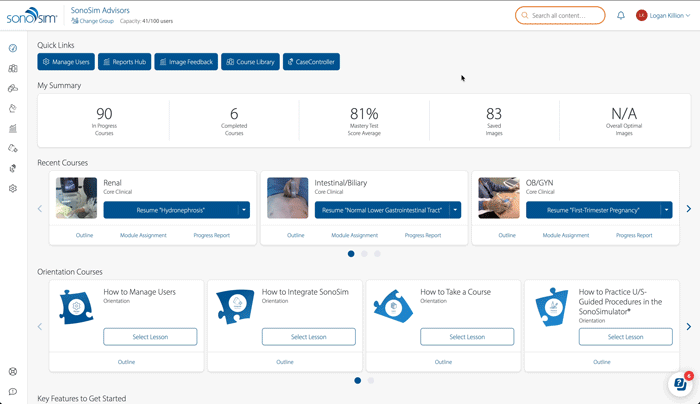Select Lesson for How to Take a Course
Image resolution: width=700 pixels, height=404 pixels.
467,337
